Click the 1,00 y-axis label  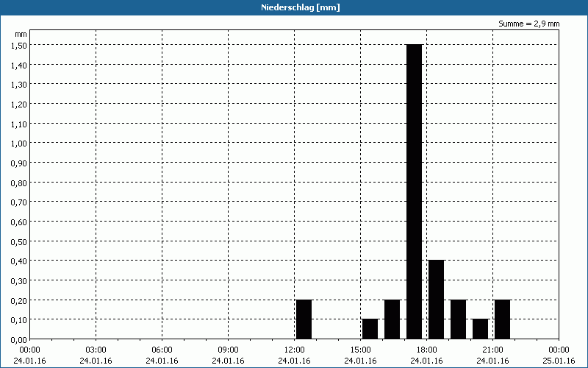(19, 144)
